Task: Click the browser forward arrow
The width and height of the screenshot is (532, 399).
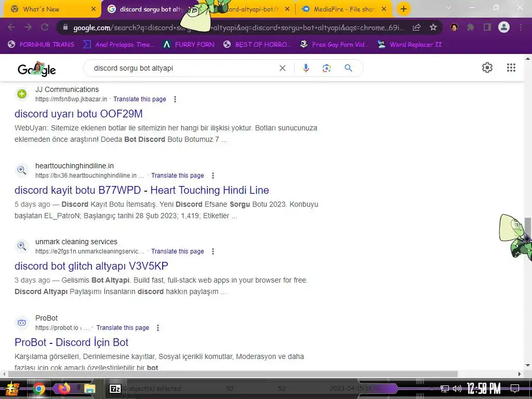Action: pyautogui.click(x=28, y=27)
